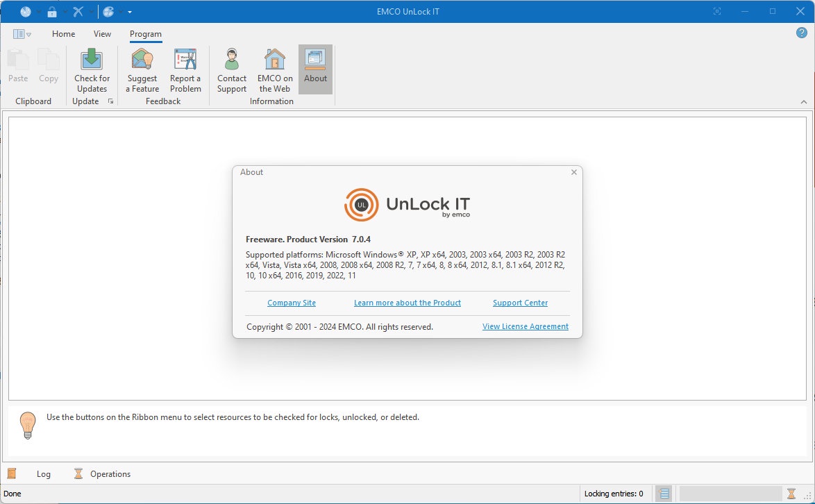Click Report a Problem icon
The height and width of the screenshot is (504, 815).
(185, 59)
